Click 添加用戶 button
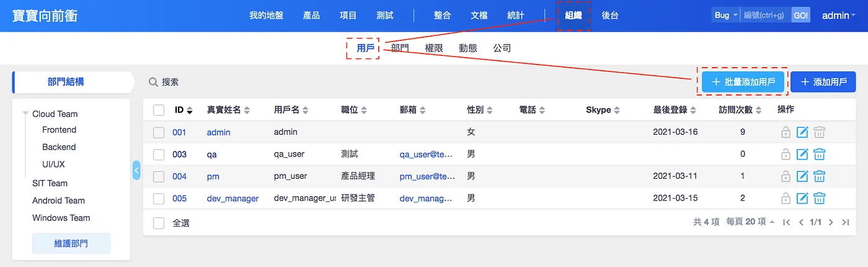 823,82
